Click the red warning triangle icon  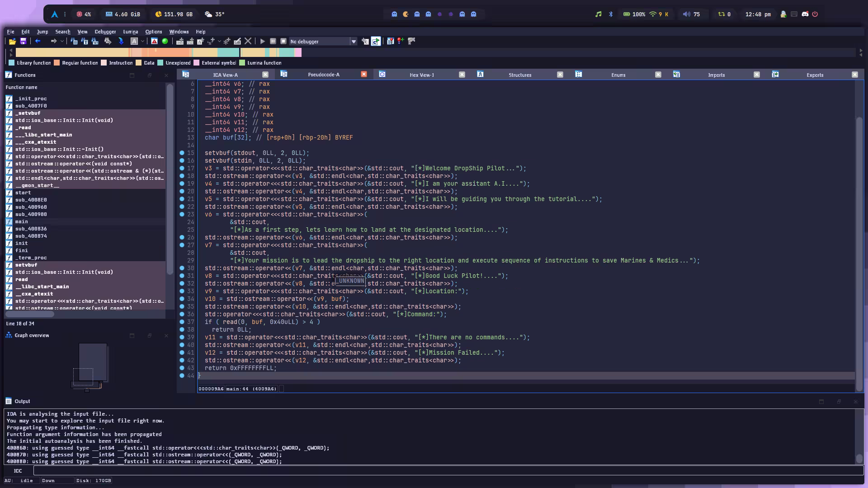154,41
